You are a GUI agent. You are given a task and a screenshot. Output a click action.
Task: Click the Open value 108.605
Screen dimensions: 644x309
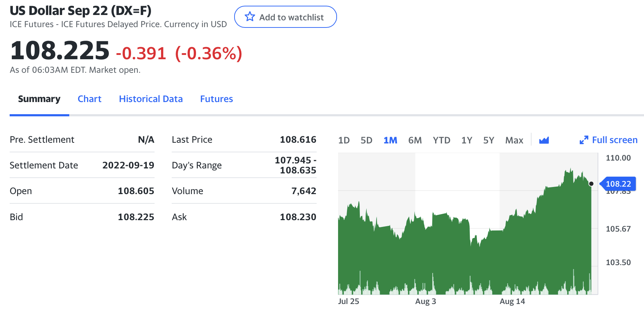(136, 191)
